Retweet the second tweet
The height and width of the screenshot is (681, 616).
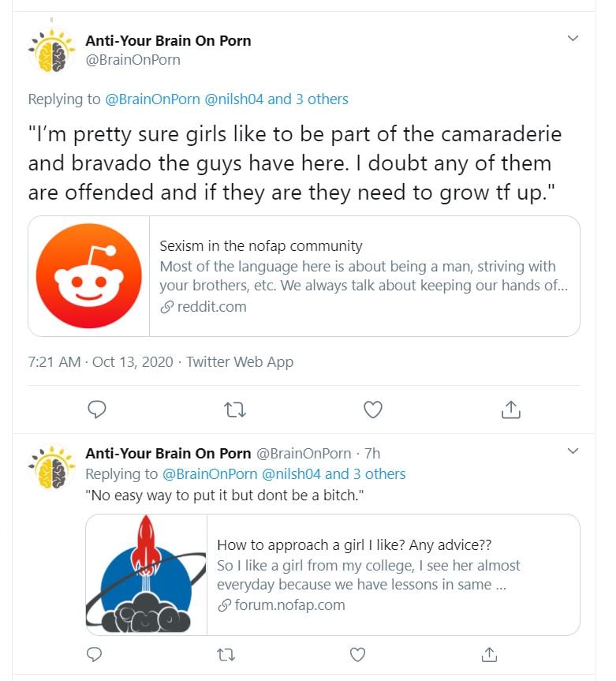click(226, 654)
